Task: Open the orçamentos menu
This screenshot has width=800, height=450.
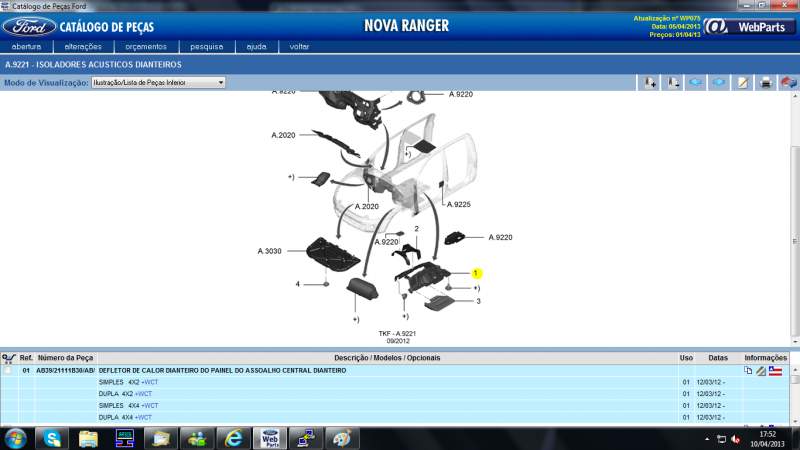Action: point(146,46)
